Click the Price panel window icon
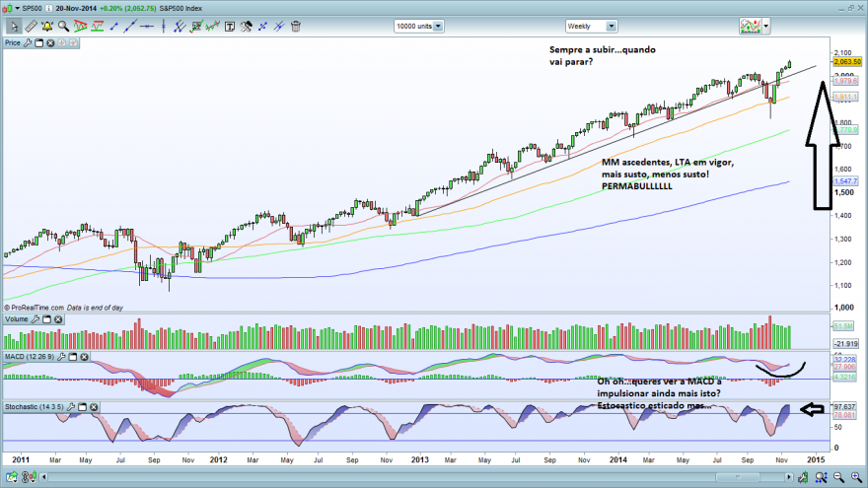The height and width of the screenshot is (488, 868). coord(39,42)
